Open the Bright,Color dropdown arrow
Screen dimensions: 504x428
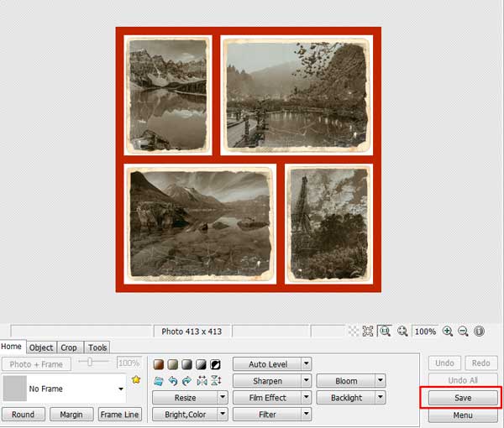223,414
